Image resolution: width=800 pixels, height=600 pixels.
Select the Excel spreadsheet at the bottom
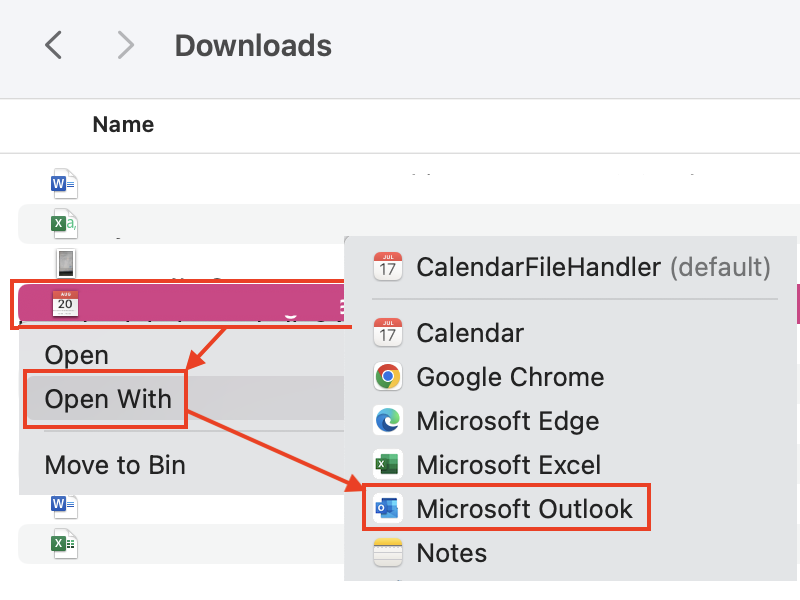point(64,543)
